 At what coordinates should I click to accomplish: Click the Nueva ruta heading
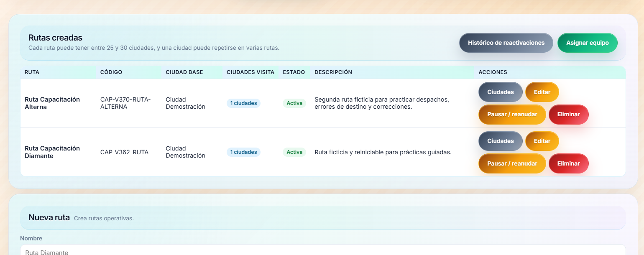tap(49, 217)
